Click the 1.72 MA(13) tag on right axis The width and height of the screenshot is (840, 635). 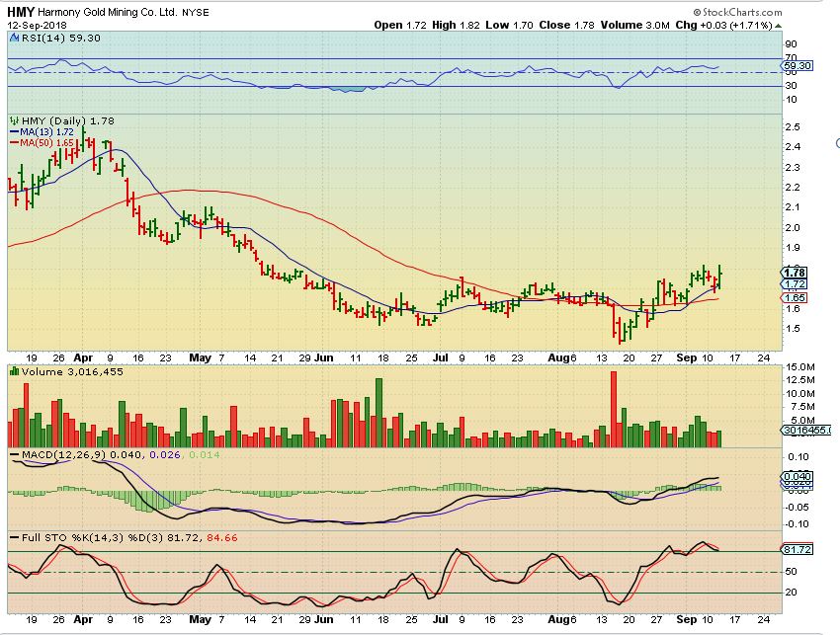pyautogui.click(x=795, y=284)
